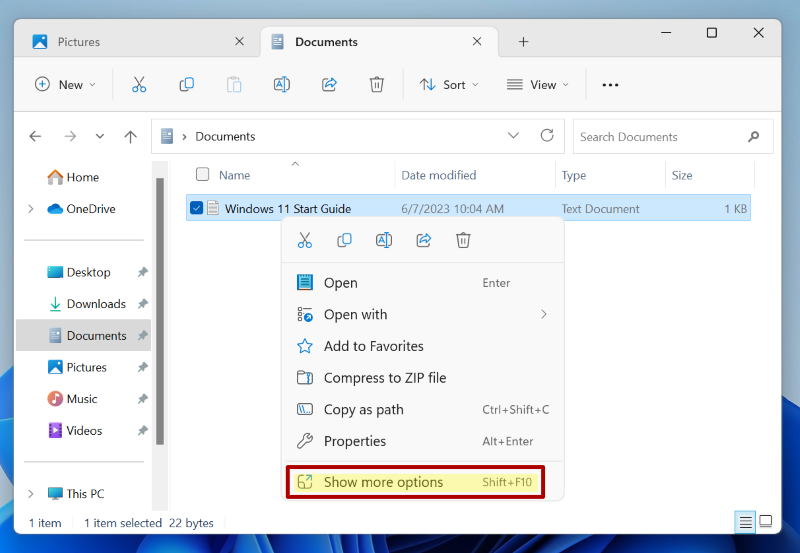The height and width of the screenshot is (553, 800).
Task: Refresh the Documents folder
Action: 547,136
